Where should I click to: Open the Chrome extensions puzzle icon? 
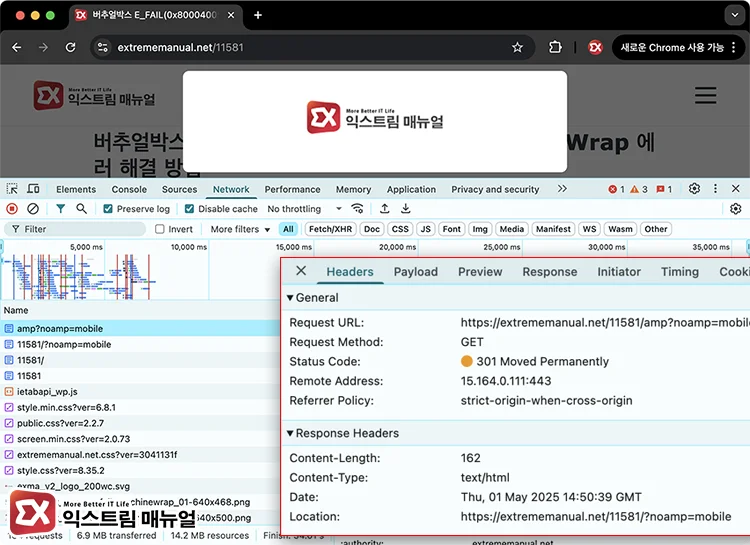(555, 47)
